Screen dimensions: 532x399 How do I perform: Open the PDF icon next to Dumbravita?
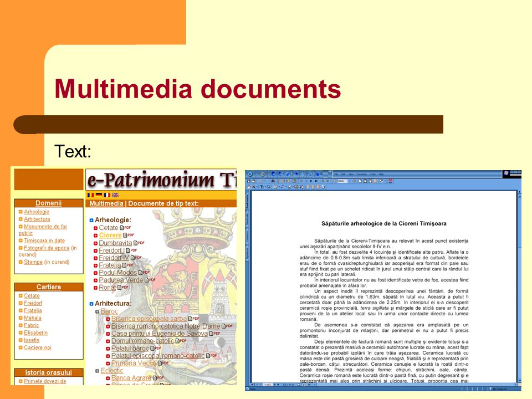tap(139, 243)
